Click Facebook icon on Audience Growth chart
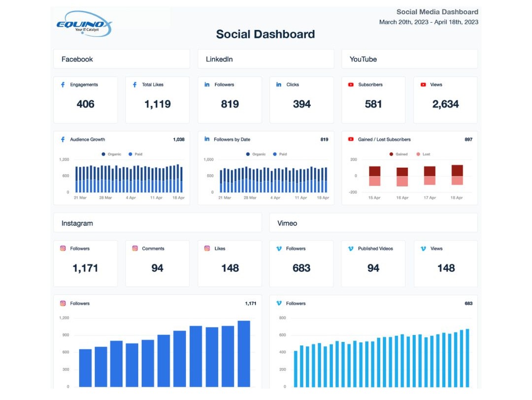532x400 pixels. click(x=63, y=139)
